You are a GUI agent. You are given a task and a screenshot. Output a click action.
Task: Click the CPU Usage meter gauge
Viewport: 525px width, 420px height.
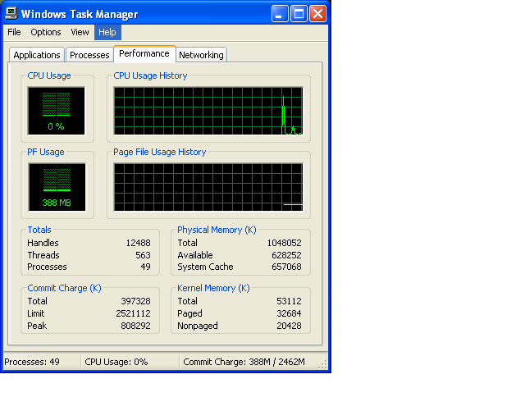tap(57, 111)
